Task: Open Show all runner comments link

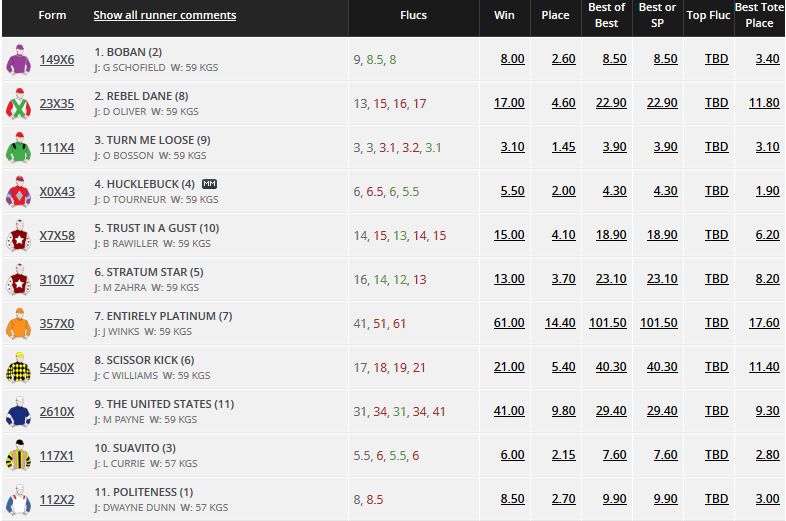Action: (165, 15)
